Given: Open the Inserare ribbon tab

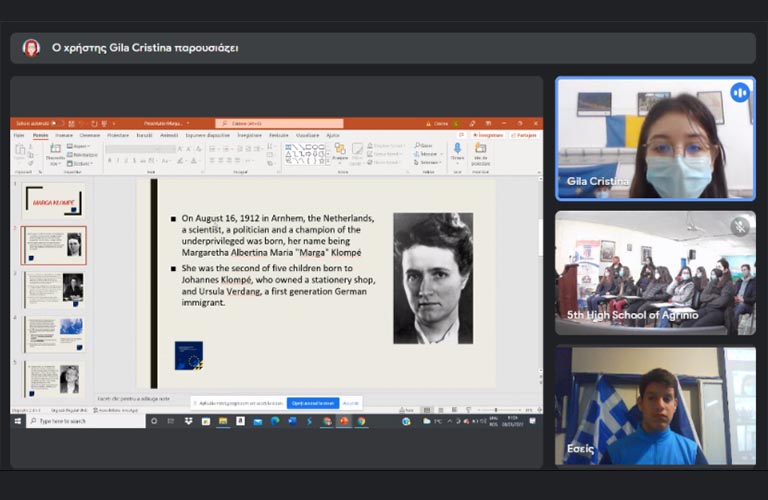Looking at the screenshot, I should [64, 135].
